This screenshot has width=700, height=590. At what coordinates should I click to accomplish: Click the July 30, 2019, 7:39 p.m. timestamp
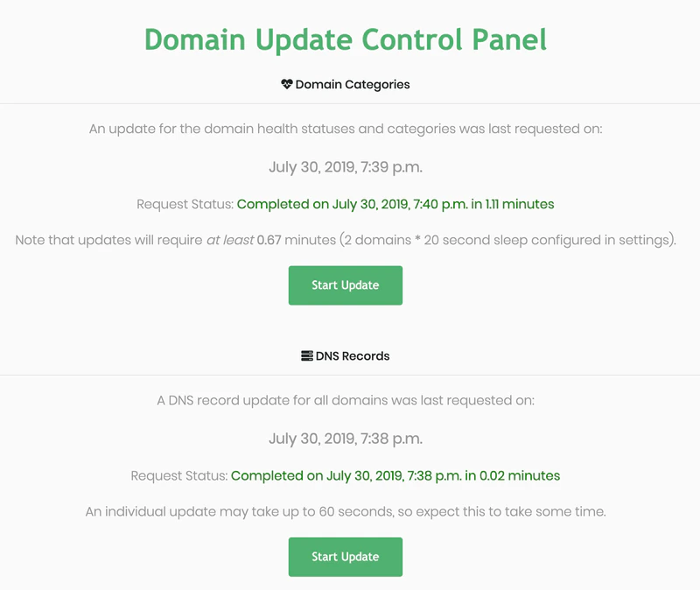[346, 167]
